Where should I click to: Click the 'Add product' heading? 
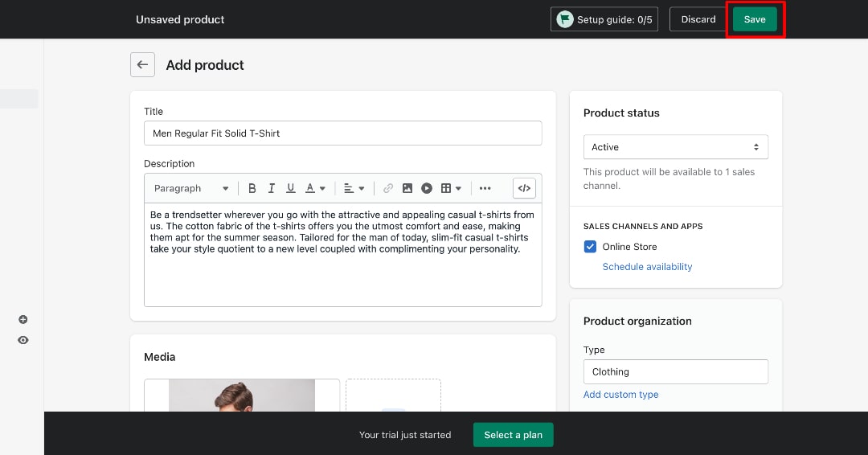pos(205,65)
